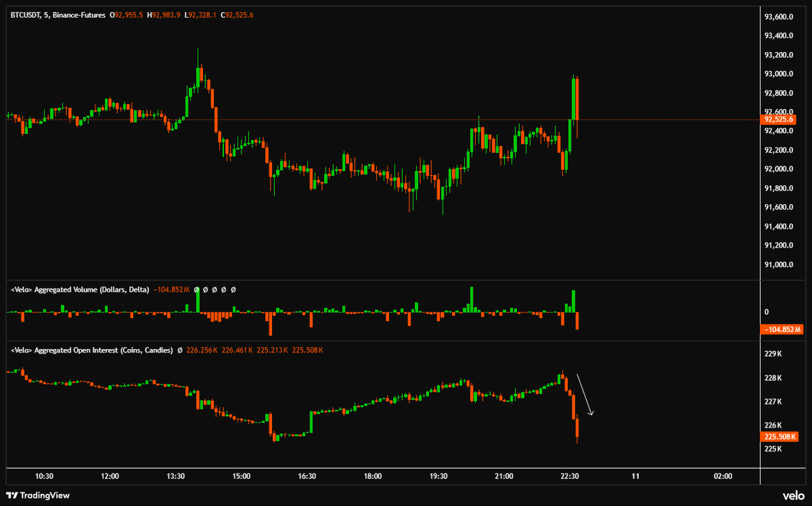
Task: Click the 10:30 time axis label
Action: (x=44, y=476)
